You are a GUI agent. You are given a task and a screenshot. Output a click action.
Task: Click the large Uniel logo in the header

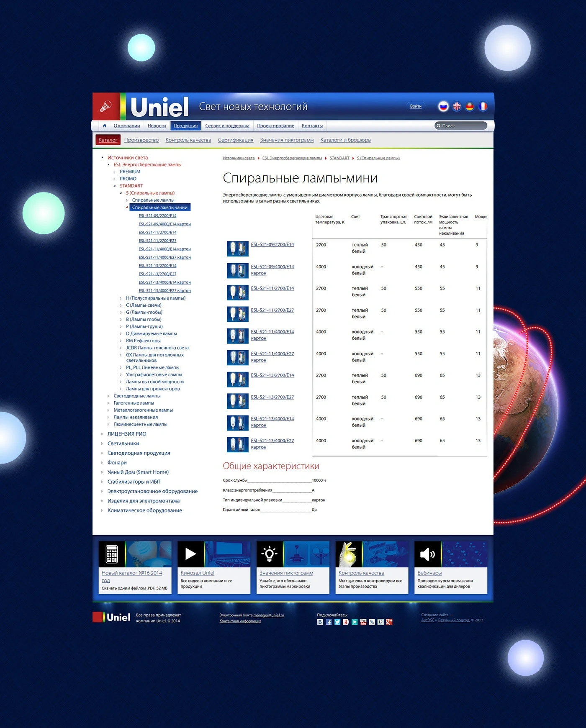(159, 107)
